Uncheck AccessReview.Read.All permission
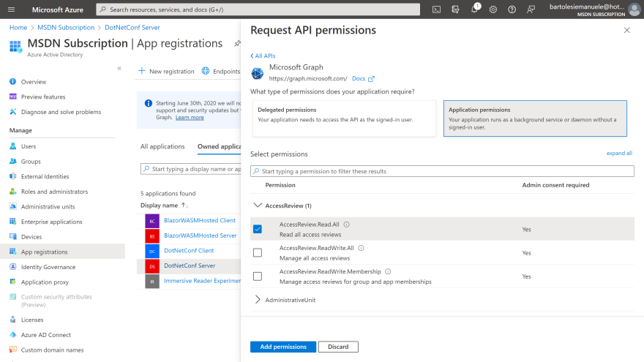 258,229
